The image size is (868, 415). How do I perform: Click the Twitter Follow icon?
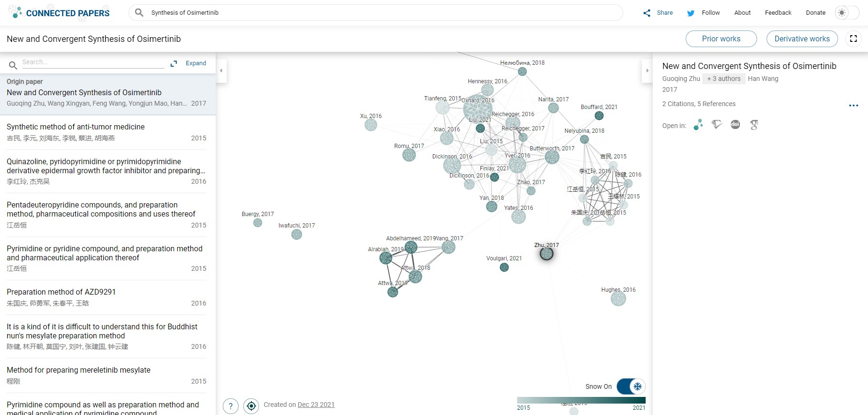(x=691, y=13)
